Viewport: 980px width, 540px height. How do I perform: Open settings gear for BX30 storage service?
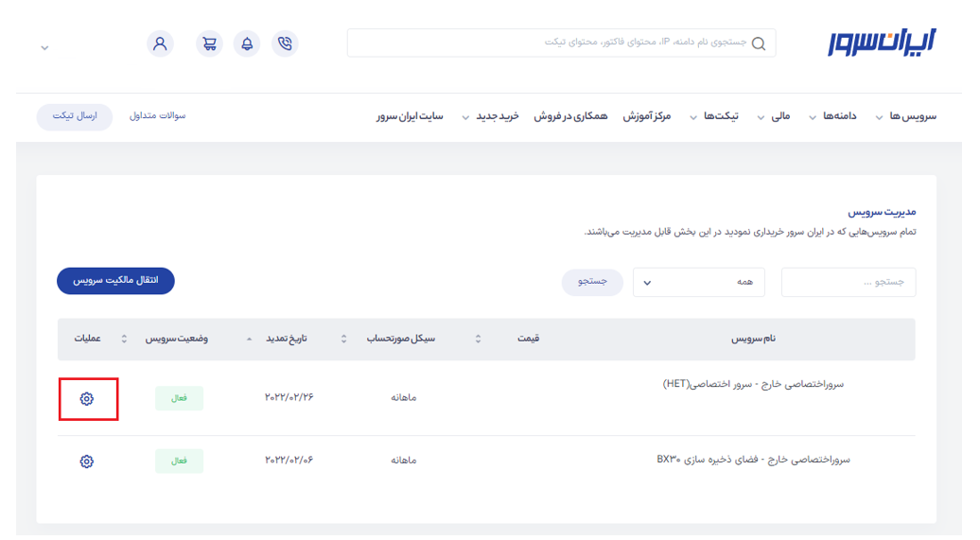87,462
